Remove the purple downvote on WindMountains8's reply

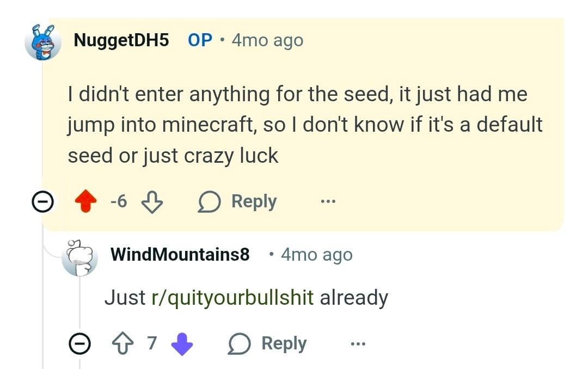tap(182, 344)
